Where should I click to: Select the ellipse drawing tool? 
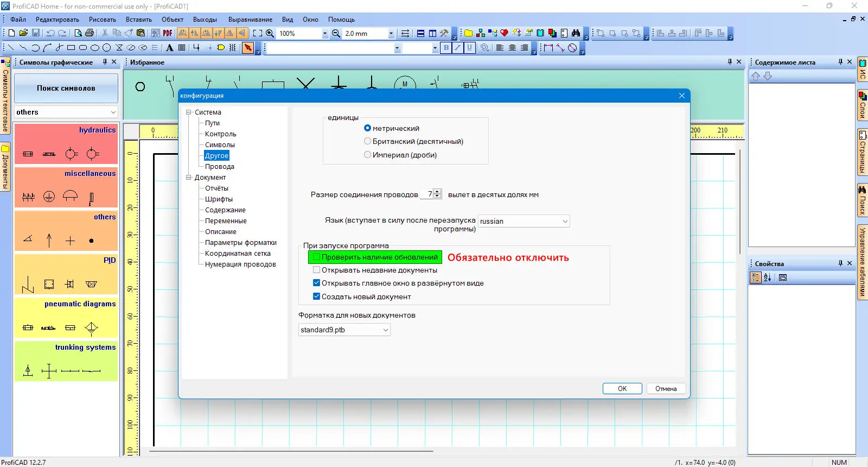[x=95, y=48]
